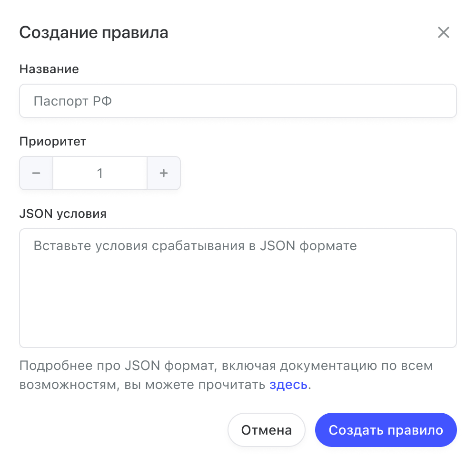The width and height of the screenshot is (476, 466).
Task: Click the JSON условия label
Action: pyautogui.click(x=63, y=214)
